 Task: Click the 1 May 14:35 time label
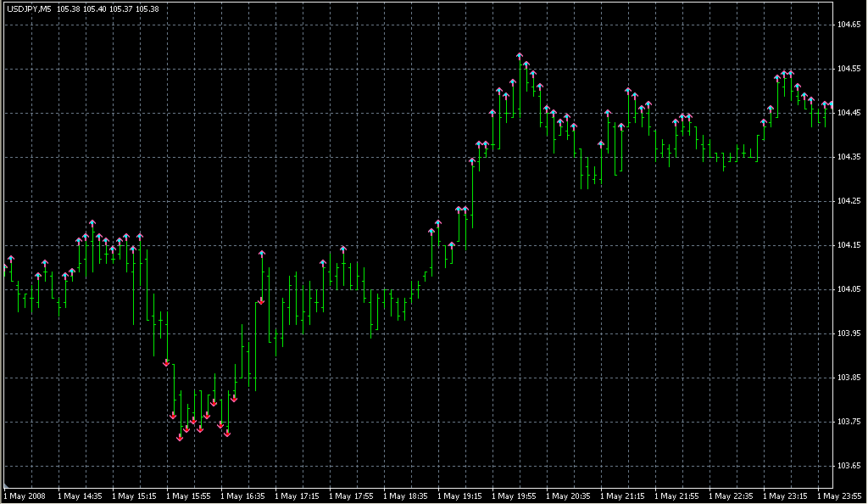click(80, 496)
